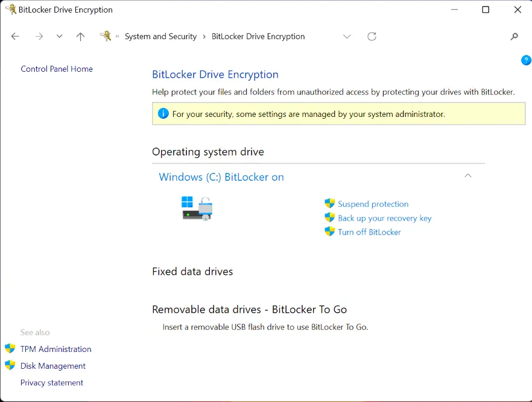Maximize the BitLocker window

point(486,10)
